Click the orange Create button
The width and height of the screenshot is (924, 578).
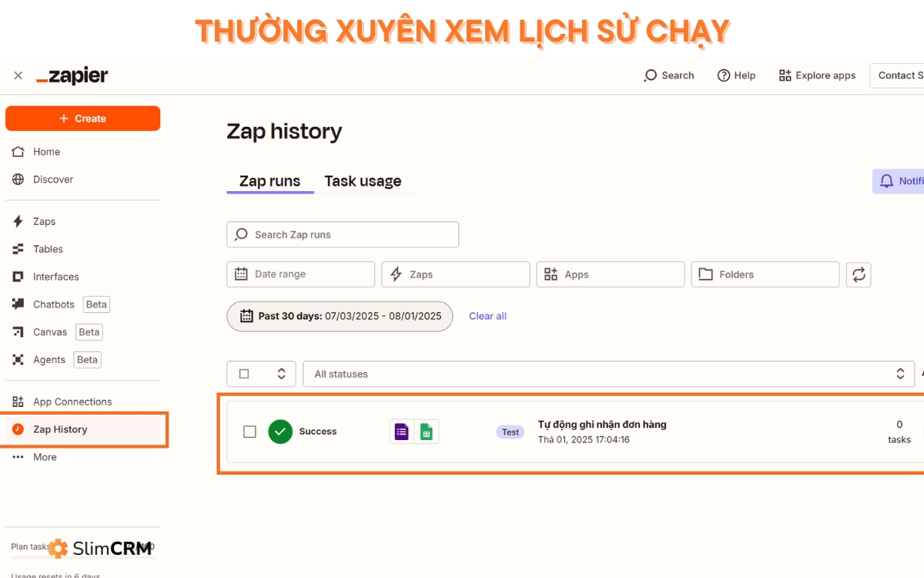83,119
